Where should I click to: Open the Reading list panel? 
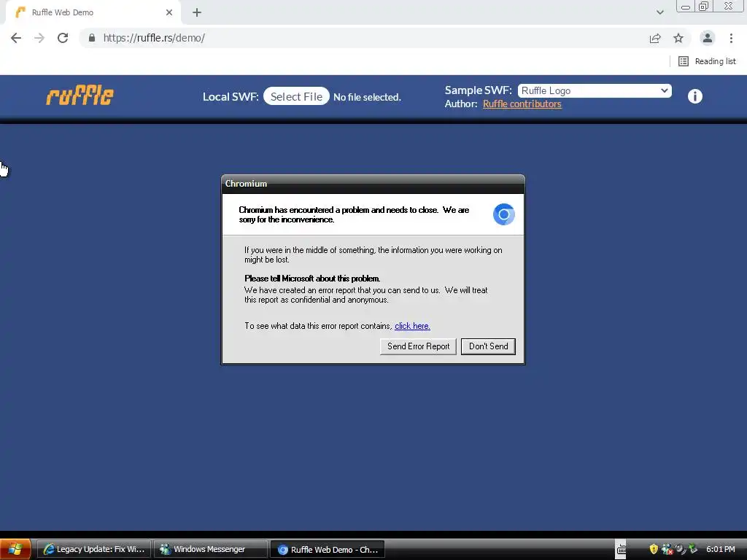pyautogui.click(x=707, y=61)
